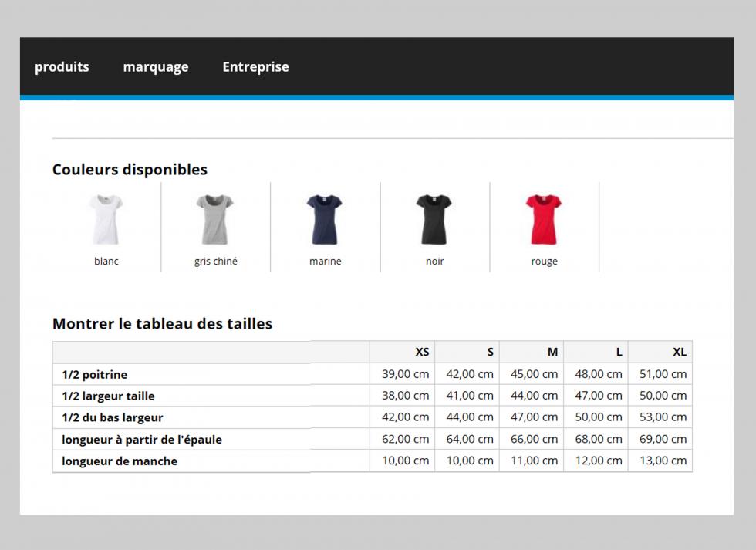Select the 1/2 largeur taille row label

pyautogui.click(x=108, y=396)
